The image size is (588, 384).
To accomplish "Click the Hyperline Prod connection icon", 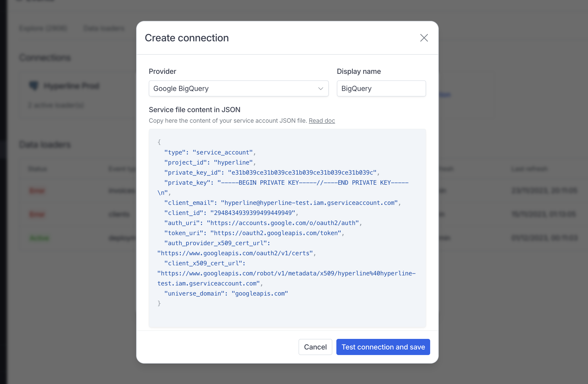I will coord(34,86).
